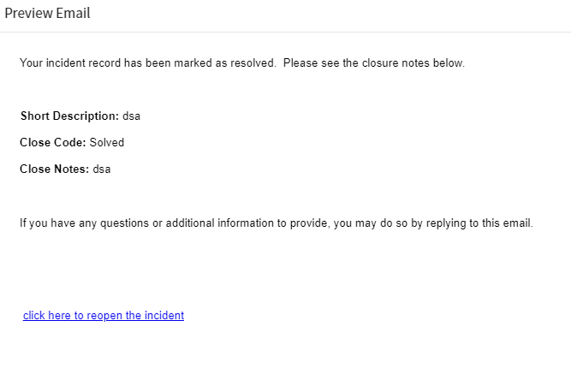This screenshot has width=571, height=392.
Task: Click the phrase 'replying to this email'
Action: tap(479, 223)
